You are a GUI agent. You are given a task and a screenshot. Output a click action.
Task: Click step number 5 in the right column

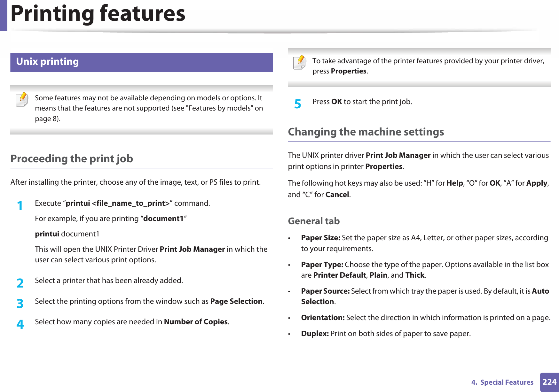pyautogui.click(x=297, y=104)
